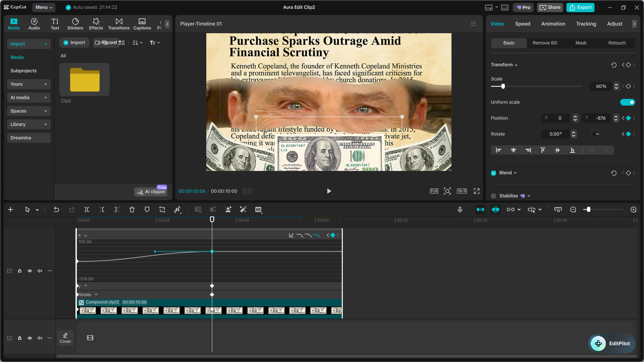Screen dimensions: 644x362
Task: Click the Cover edit button
Action: [x=65, y=338]
